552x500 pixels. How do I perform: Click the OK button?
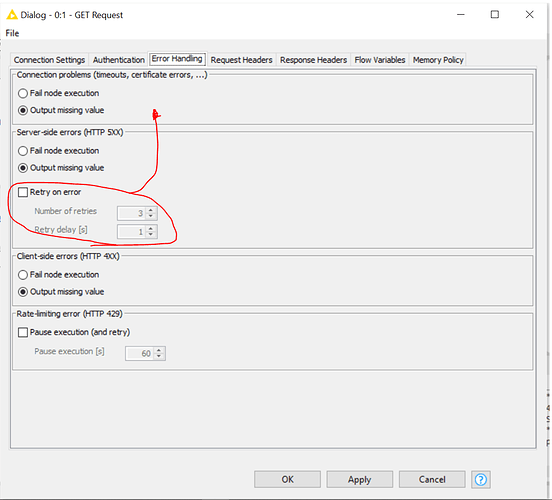[287, 479]
